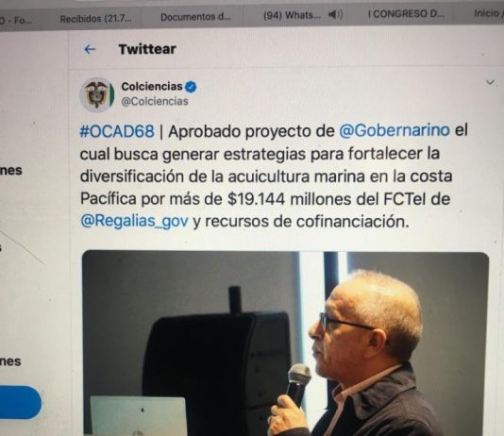Image resolution: width=504 pixels, height=436 pixels.
Task: Click the blue verified badge beside Colciencias
Action: click(191, 87)
